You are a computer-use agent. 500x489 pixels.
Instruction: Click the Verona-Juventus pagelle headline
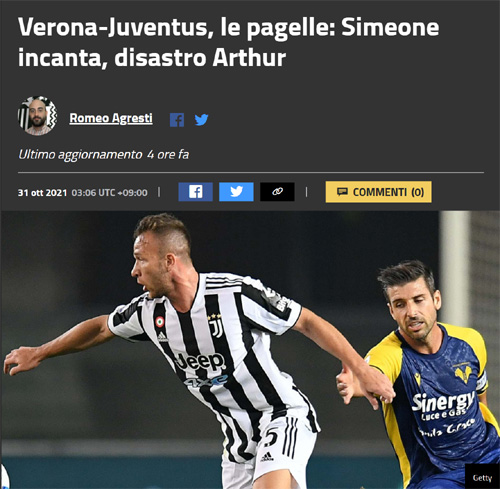point(228,42)
